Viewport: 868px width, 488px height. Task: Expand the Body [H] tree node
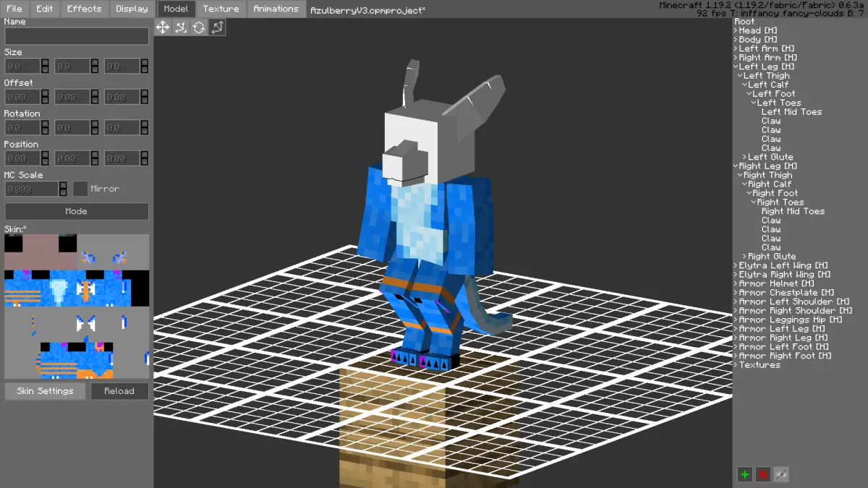coord(736,40)
